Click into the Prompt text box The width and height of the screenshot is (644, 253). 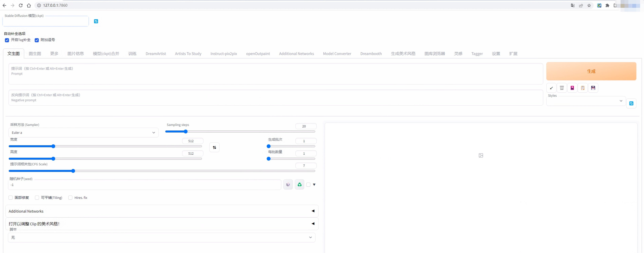click(276, 74)
